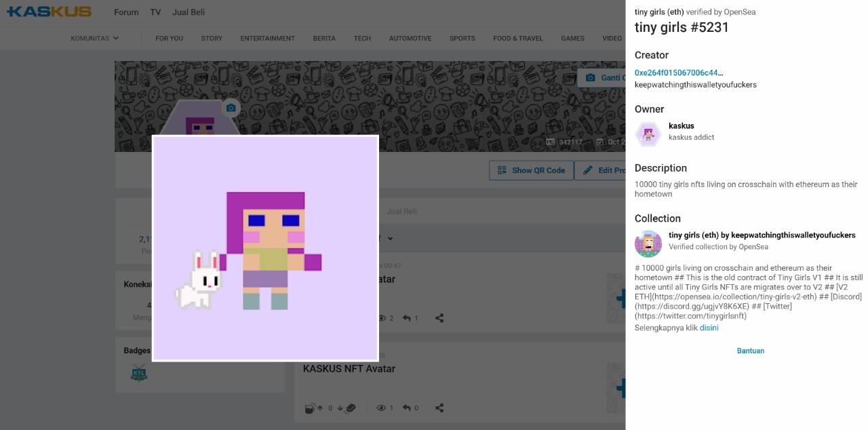
Task: Select the GAMES tab
Action: click(x=572, y=38)
